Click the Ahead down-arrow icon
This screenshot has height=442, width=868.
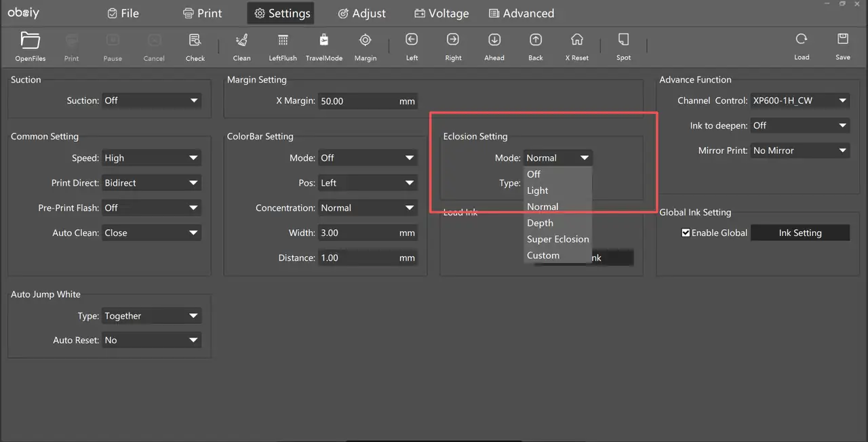[494, 39]
